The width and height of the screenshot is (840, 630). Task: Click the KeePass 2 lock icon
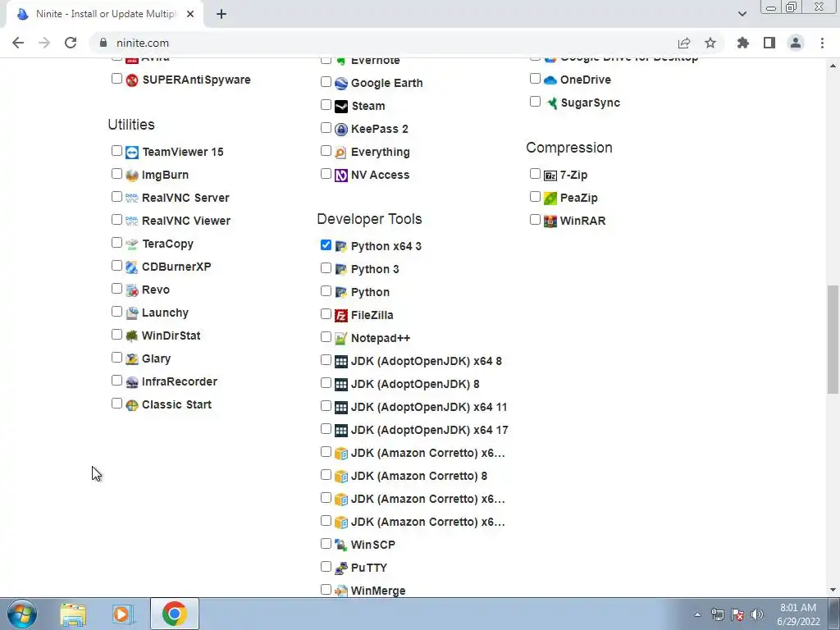[341, 129]
